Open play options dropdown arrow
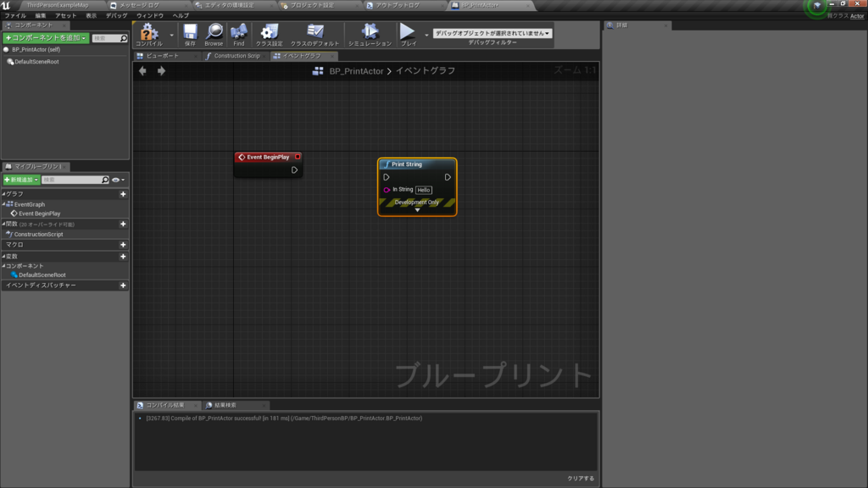Viewport: 868px width, 488px height. 426,35
